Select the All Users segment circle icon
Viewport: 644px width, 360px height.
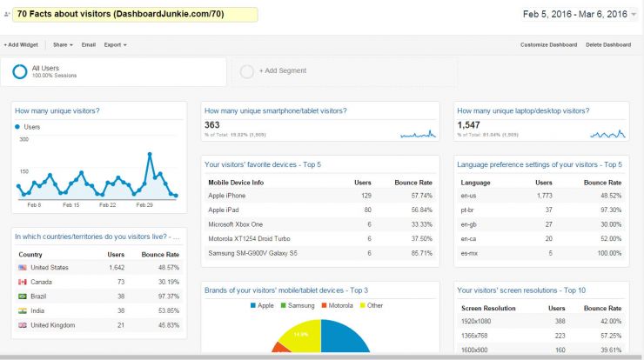pos(20,71)
